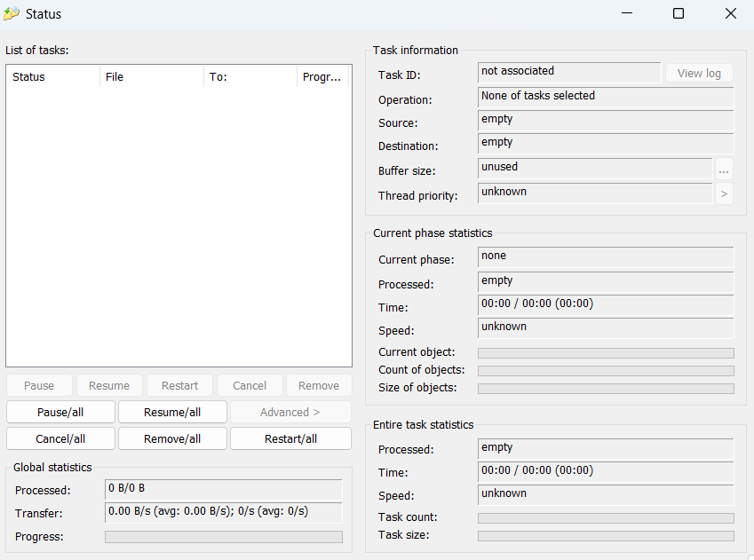This screenshot has width=754, height=560.
Task: Resume all tasks
Action: point(172,411)
